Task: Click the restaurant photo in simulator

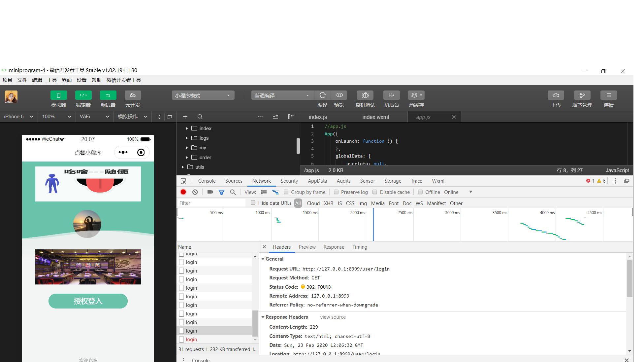Action: [x=88, y=267]
